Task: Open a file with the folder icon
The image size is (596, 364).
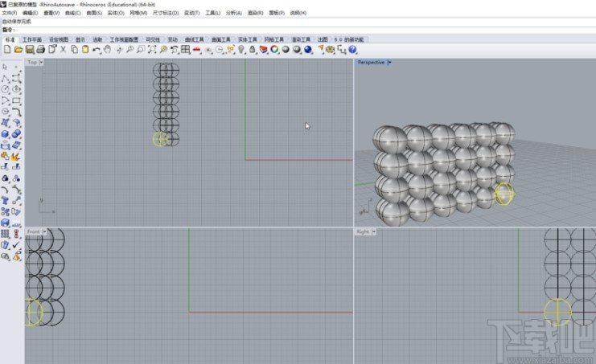Action: click(18, 50)
